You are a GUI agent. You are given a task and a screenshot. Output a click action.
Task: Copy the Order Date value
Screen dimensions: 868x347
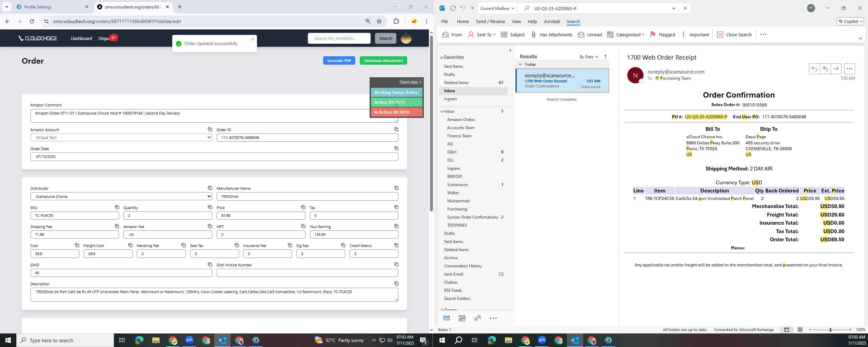pos(396,148)
